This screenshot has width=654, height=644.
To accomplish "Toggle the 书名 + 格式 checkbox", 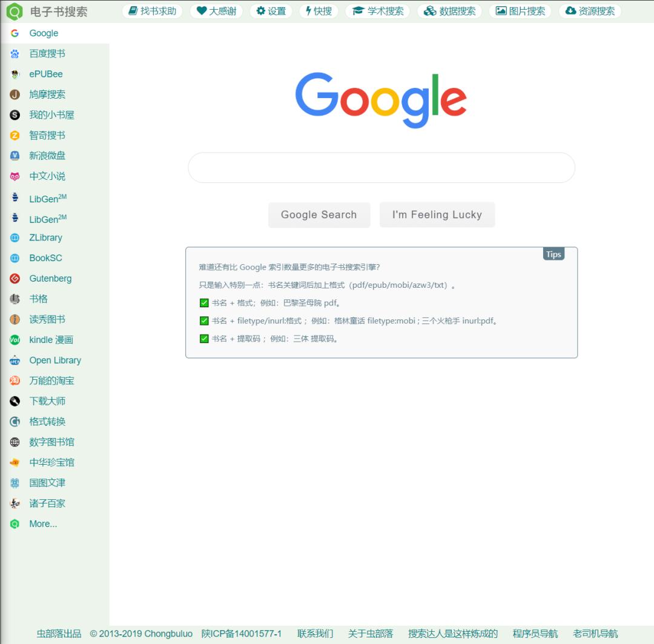I will click(204, 303).
